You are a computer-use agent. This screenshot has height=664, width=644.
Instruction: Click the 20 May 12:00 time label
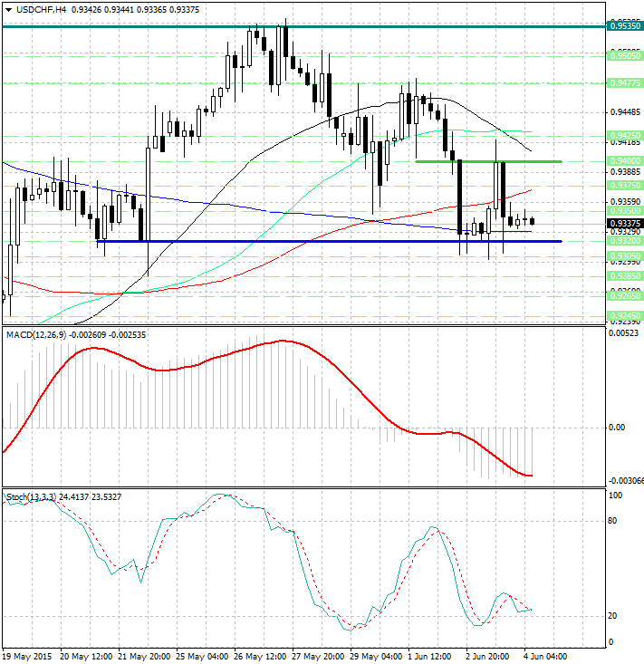[x=86, y=657]
